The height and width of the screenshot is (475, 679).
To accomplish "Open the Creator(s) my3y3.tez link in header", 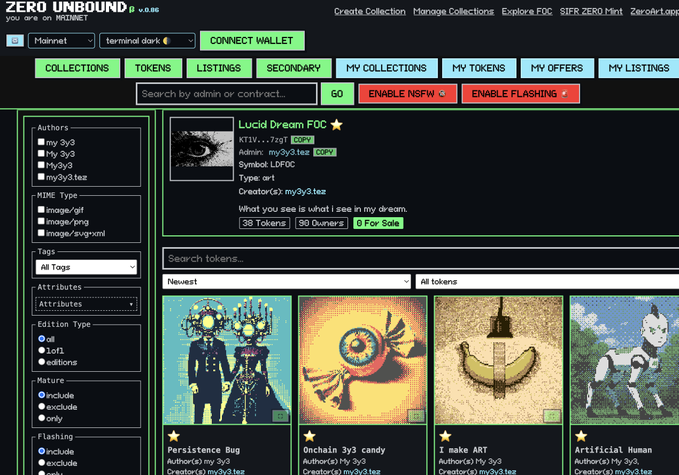I will (x=305, y=191).
